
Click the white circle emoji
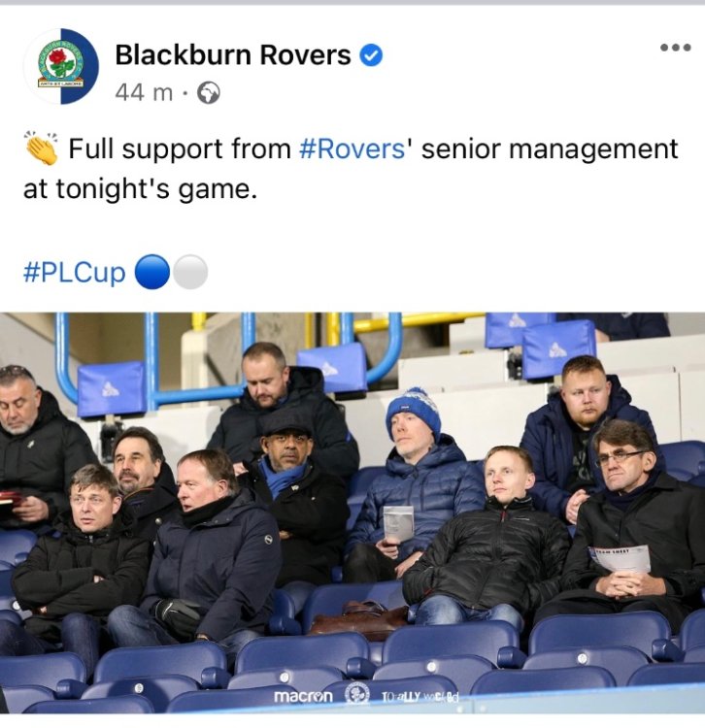pyautogui.click(x=190, y=272)
